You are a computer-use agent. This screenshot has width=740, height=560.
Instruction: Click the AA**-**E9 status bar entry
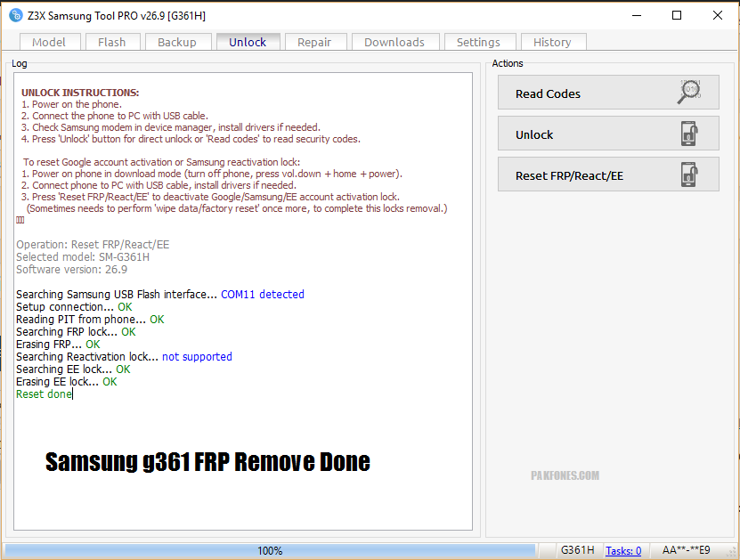tap(687, 550)
